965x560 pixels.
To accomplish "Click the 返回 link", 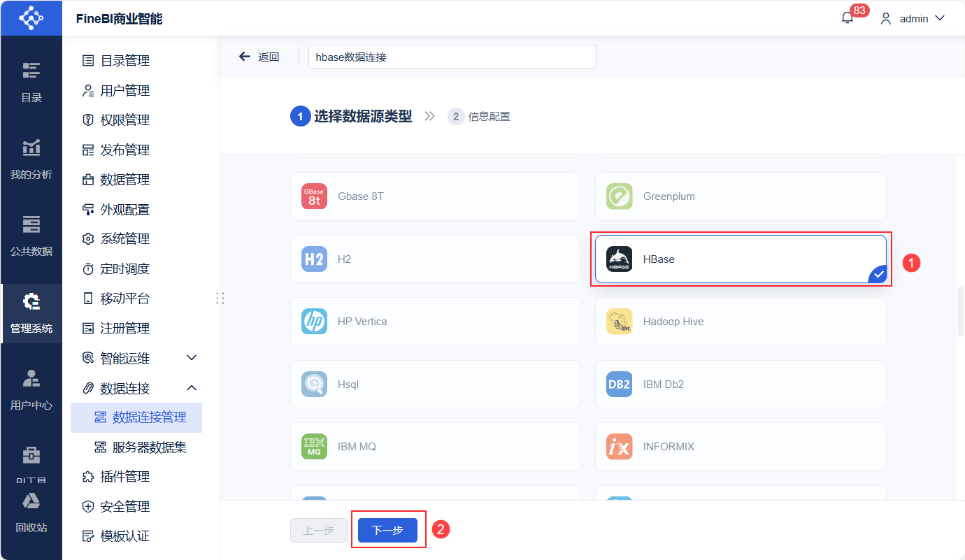I will click(269, 57).
